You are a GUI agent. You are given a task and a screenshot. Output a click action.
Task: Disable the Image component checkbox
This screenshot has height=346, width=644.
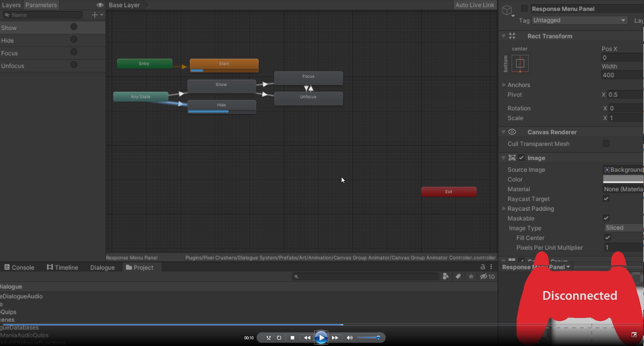(521, 157)
